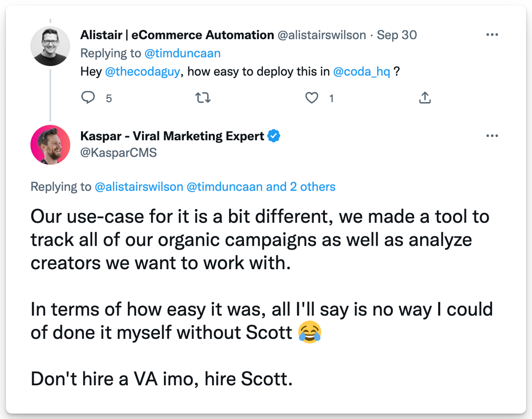Open @timduncaan in Alistair's replying-to line
Screen dimensions: 532x419
click(182, 53)
